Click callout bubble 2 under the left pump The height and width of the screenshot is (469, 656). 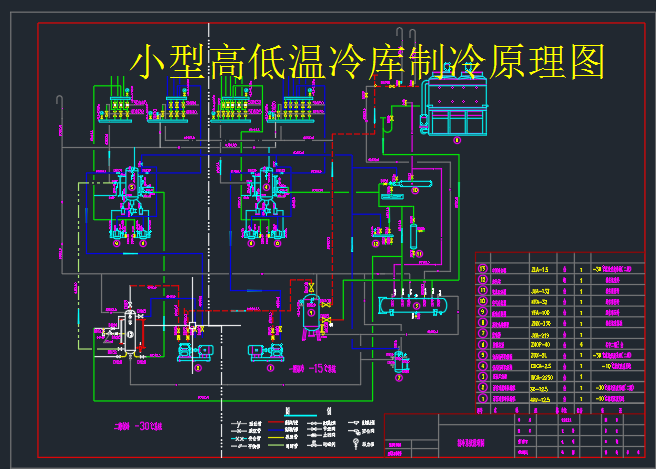coord(198,368)
